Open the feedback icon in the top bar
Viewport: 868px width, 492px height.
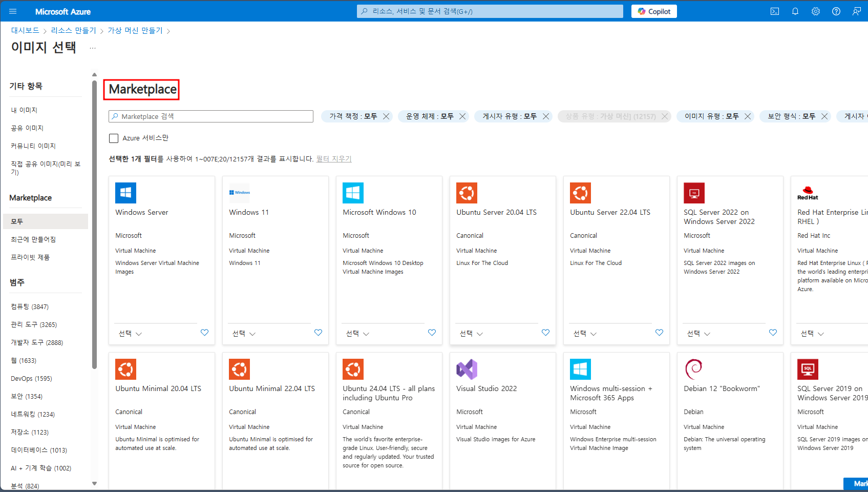point(857,11)
